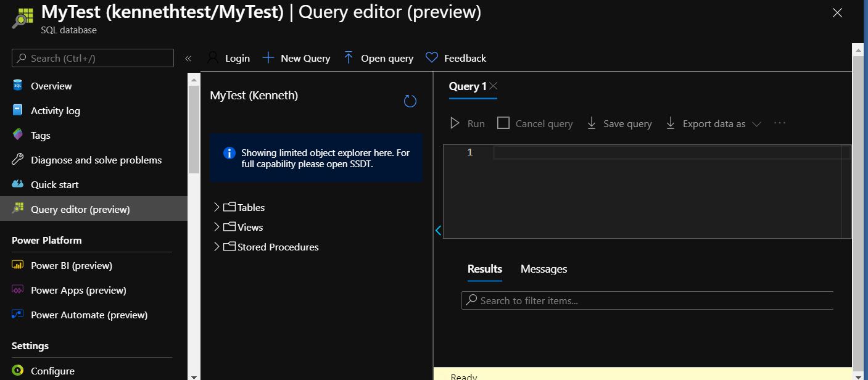
Task: Collapse the object explorer with blue arrow
Action: tap(438, 230)
